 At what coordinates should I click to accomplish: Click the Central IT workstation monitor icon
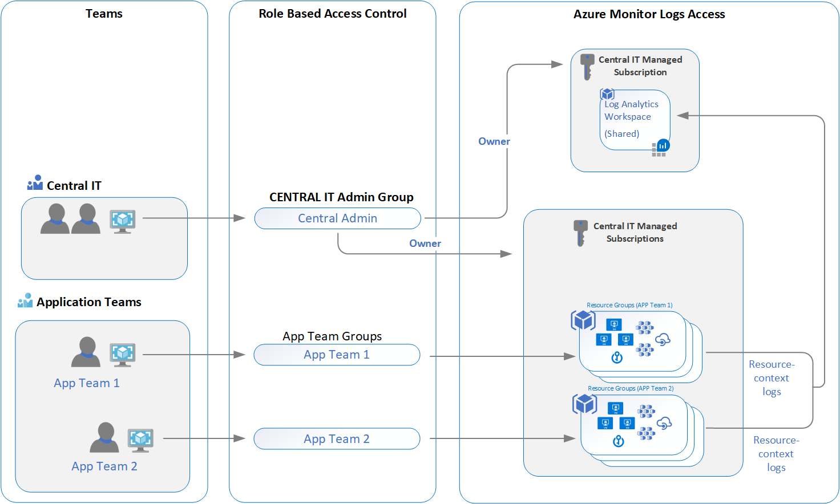(x=123, y=221)
